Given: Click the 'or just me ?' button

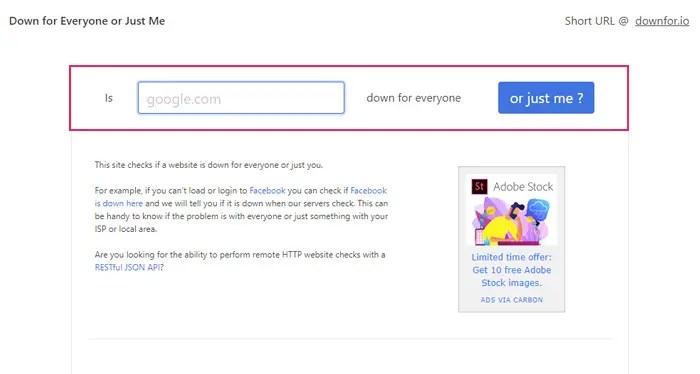Looking at the screenshot, I should pos(546,98).
